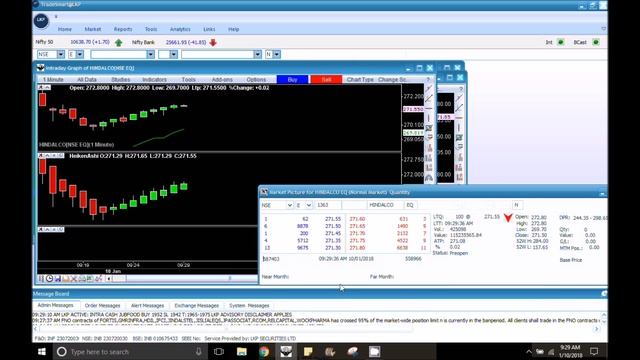This screenshot has height=360, width=640.
Task: Click message board scroll right arrow
Action: click(x=596, y=329)
